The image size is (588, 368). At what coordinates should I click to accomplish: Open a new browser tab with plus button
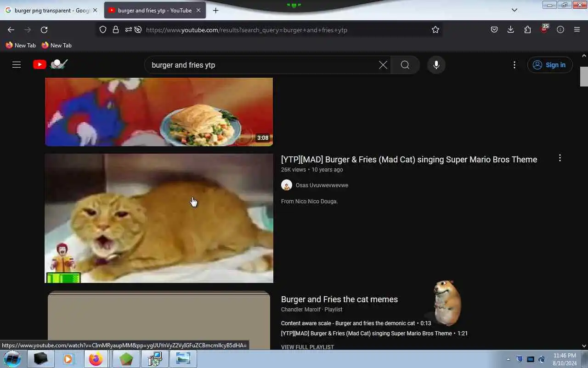215,10
